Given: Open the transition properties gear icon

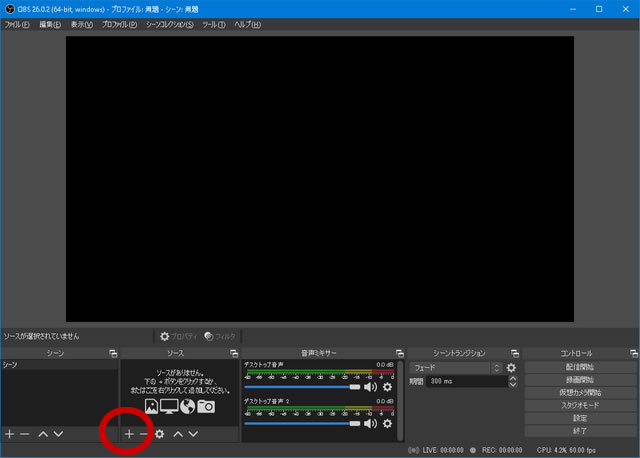Looking at the screenshot, I should click(511, 368).
